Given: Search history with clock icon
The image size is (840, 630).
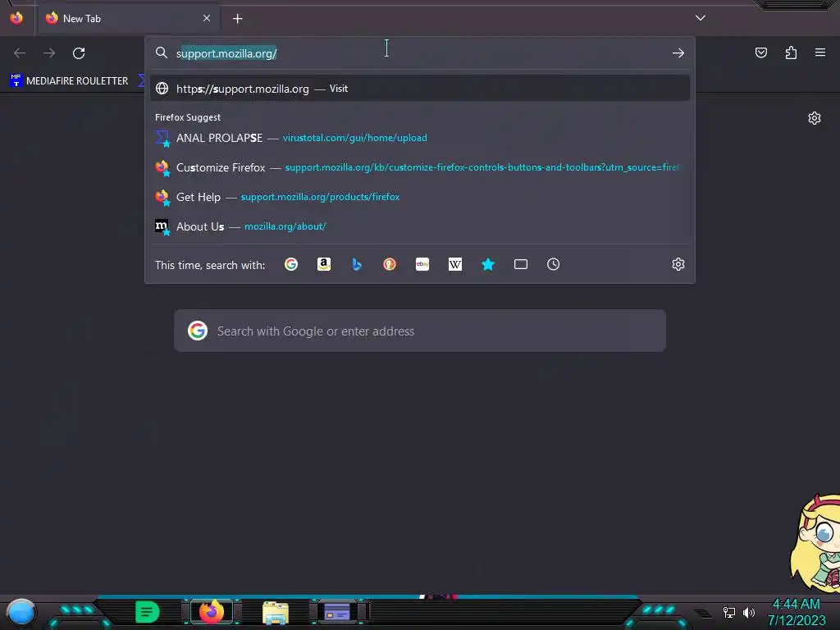Looking at the screenshot, I should point(554,264).
